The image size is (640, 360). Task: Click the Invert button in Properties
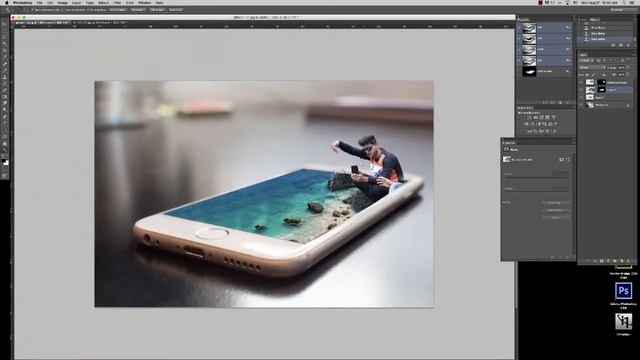point(556,217)
